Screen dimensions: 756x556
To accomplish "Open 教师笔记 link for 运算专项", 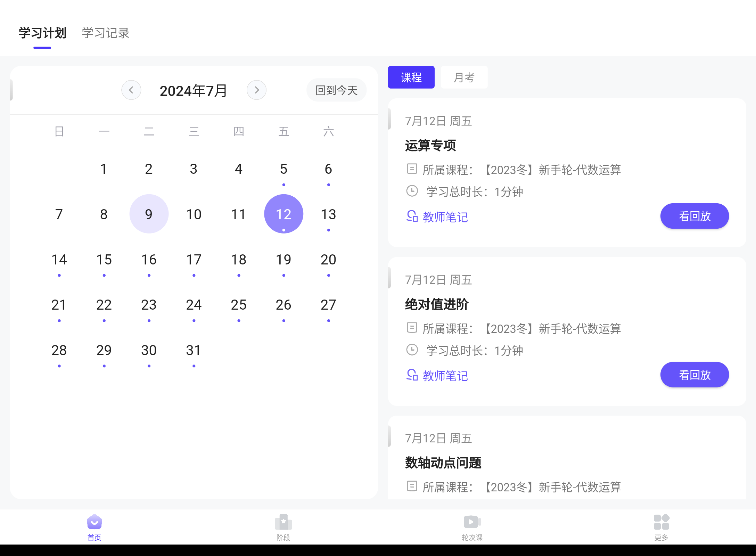I will 445,217.
